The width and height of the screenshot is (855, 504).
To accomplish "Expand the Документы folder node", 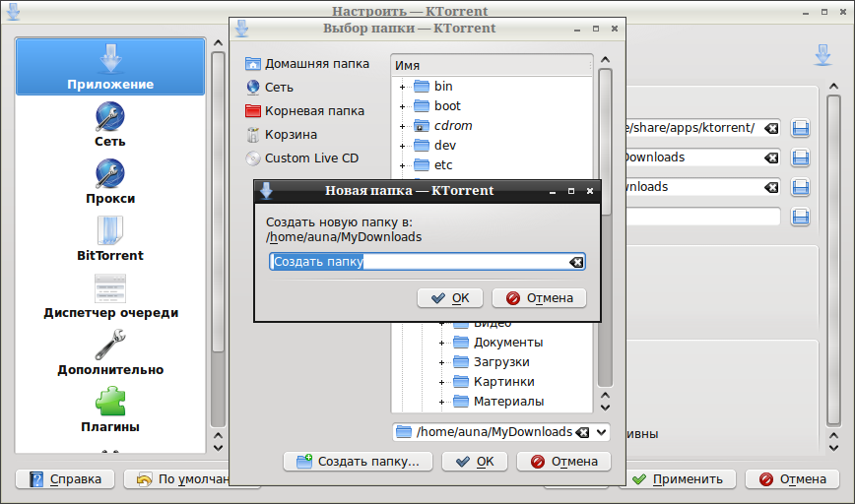I will [x=441, y=343].
